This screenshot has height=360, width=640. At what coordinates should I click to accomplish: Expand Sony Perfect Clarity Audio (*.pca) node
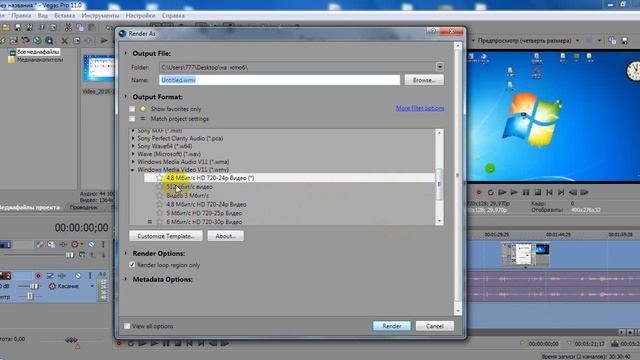pyautogui.click(x=133, y=138)
